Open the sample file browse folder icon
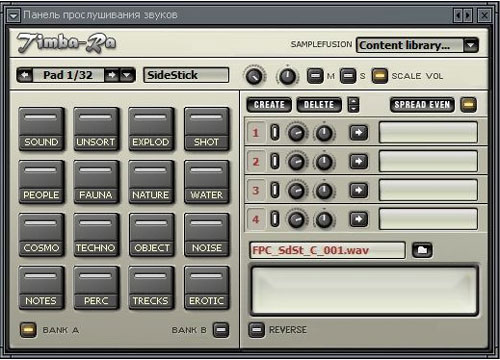Screen dimensions: 500x360 [x=422, y=250]
